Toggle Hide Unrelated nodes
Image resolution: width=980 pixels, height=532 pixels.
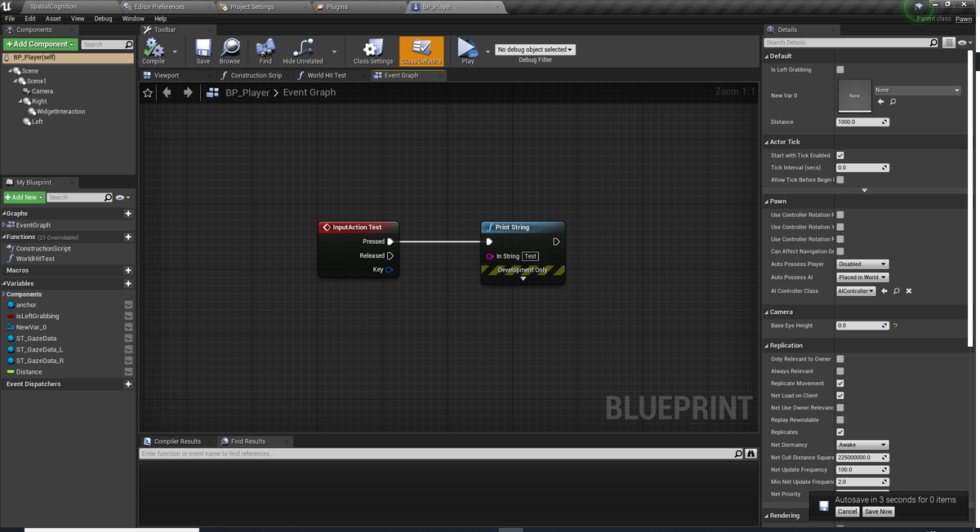[x=303, y=51]
